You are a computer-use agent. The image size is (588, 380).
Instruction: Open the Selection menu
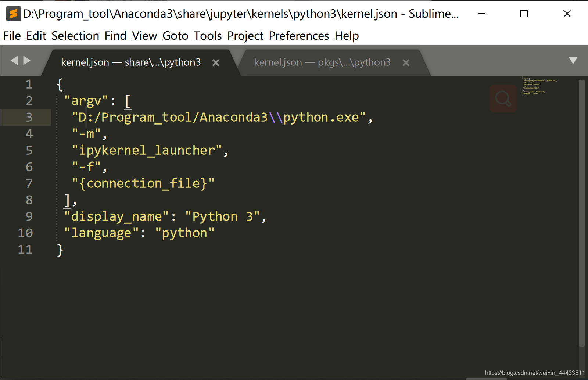75,36
